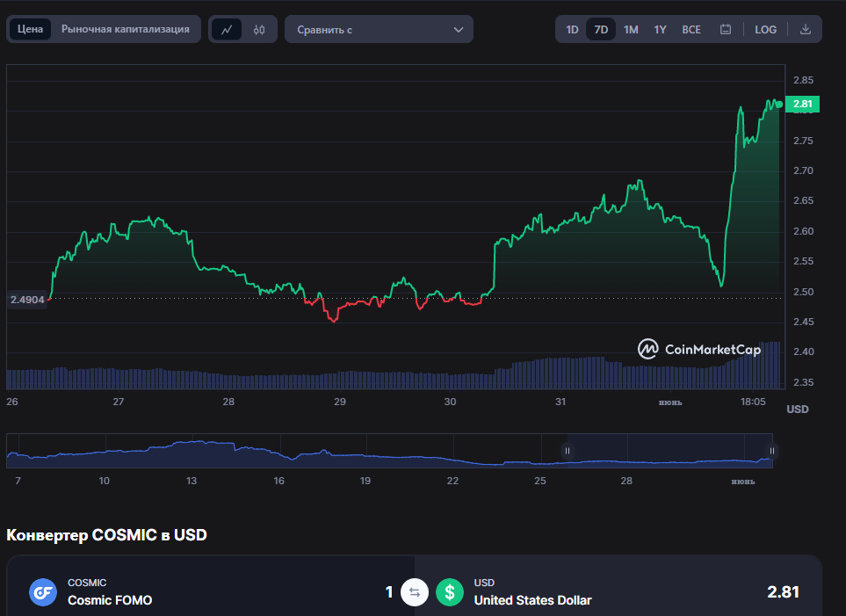Image resolution: width=846 pixels, height=616 pixels.
Task: Click the green endpoint dot on price line
Action: pyautogui.click(x=779, y=105)
